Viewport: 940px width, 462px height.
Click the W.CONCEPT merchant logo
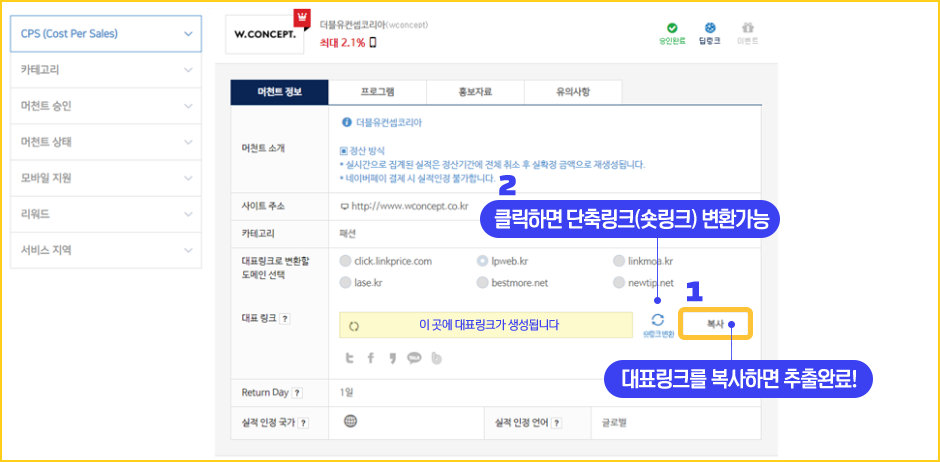pyautogui.click(x=265, y=34)
